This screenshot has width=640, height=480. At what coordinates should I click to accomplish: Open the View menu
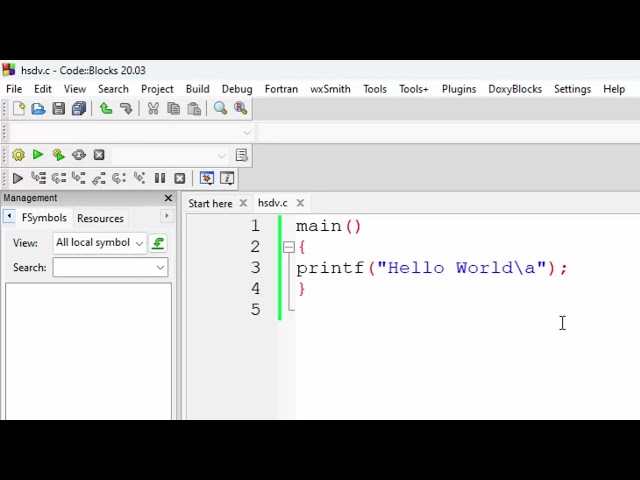point(75,89)
